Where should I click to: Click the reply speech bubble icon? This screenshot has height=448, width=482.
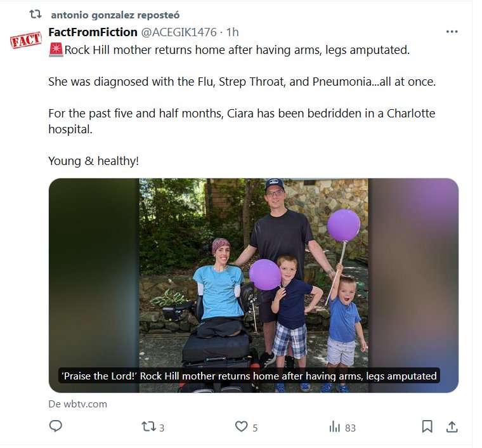point(55,427)
